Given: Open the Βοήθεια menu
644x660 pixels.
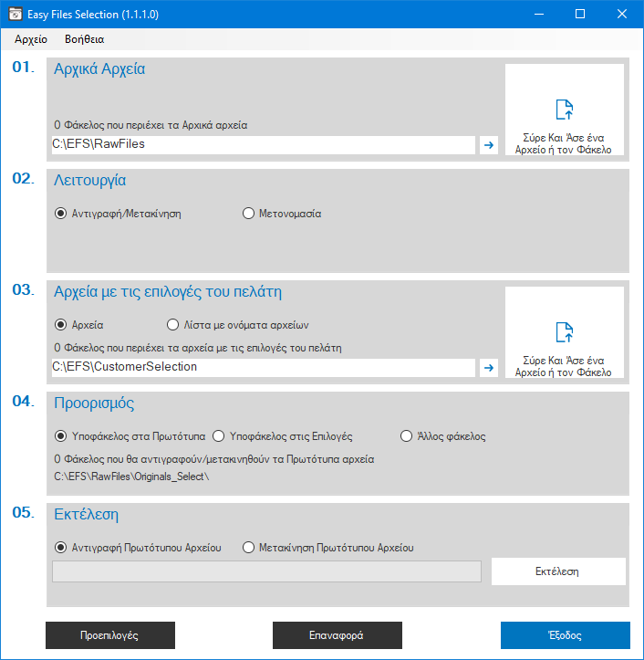Looking at the screenshot, I should [x=84, y=39].
